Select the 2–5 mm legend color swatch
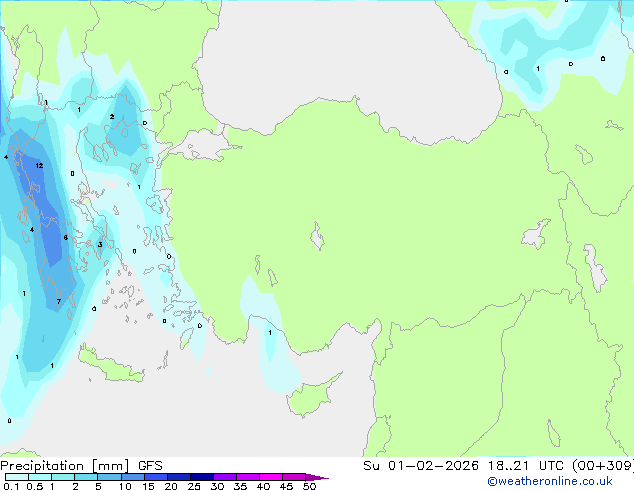This screenshot has height=490, width=634. [x=86, y=477]
